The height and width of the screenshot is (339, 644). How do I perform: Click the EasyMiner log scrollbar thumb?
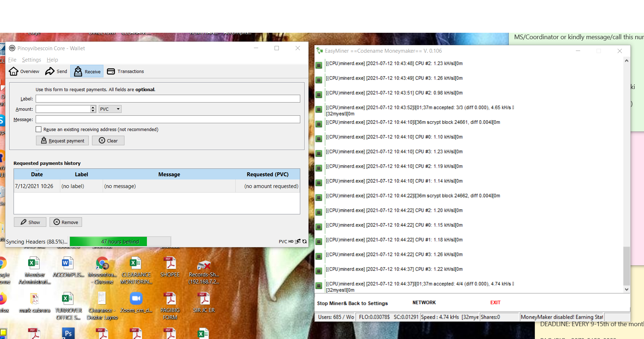point(627,265)
